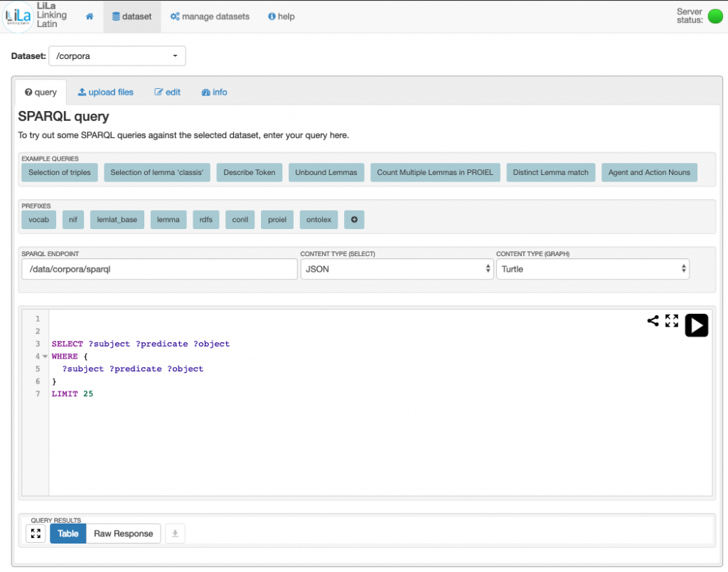The width and height of the screenshot is (728, 572).
Task: Toggle query editor fullscreen
Action: pos(672,321)
